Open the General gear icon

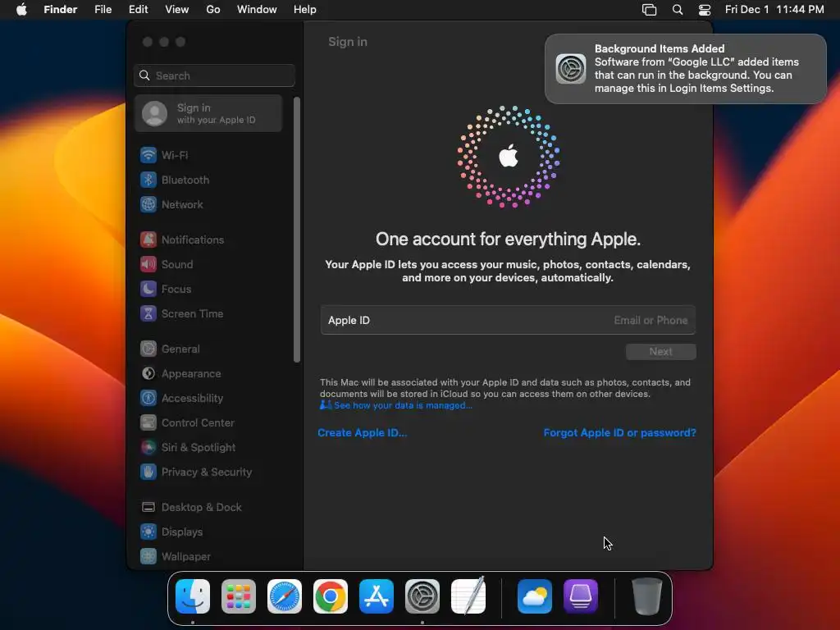148,349
